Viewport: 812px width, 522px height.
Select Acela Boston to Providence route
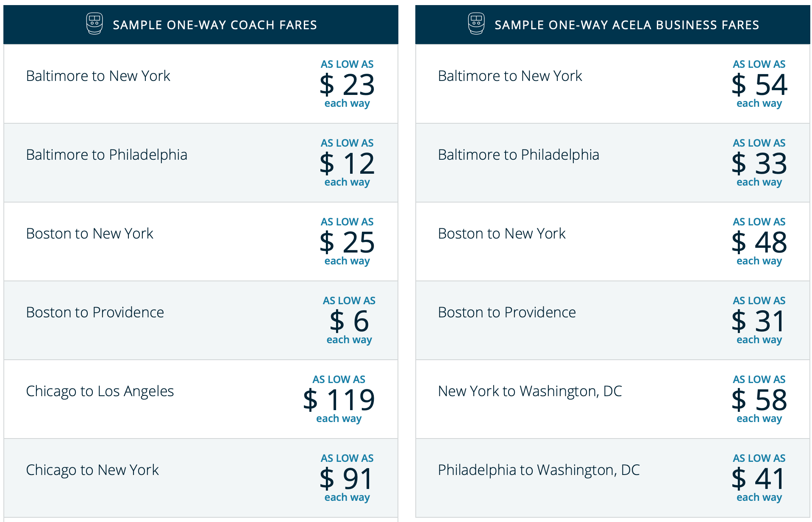click(x=507, y=313)
